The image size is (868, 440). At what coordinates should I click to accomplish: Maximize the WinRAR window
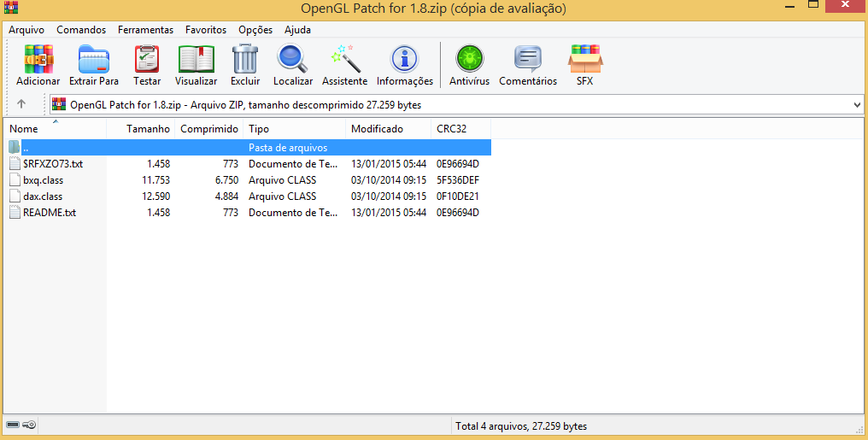(x=813, y=5)
